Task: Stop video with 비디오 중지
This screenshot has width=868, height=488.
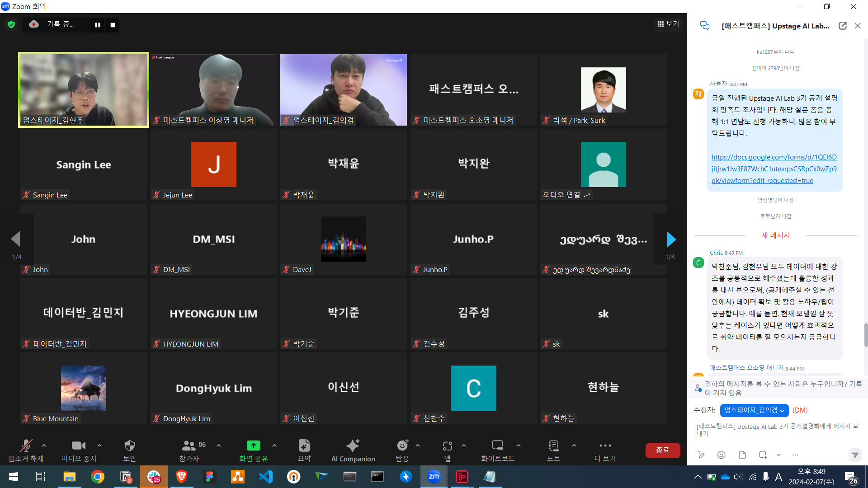Action: point(79,446)
